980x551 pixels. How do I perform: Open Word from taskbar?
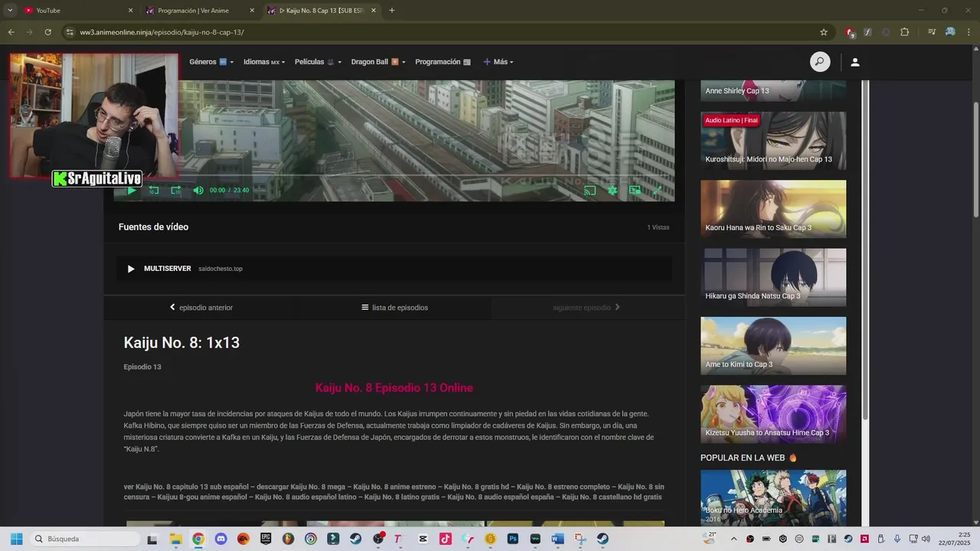(x=557, y=539)
